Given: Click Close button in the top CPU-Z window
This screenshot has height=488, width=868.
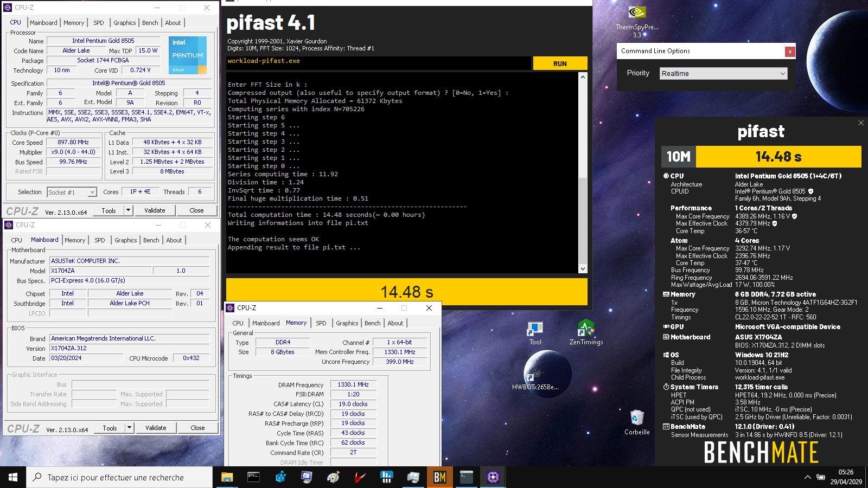Looking at the screenshot, I should tap(196, 210).
